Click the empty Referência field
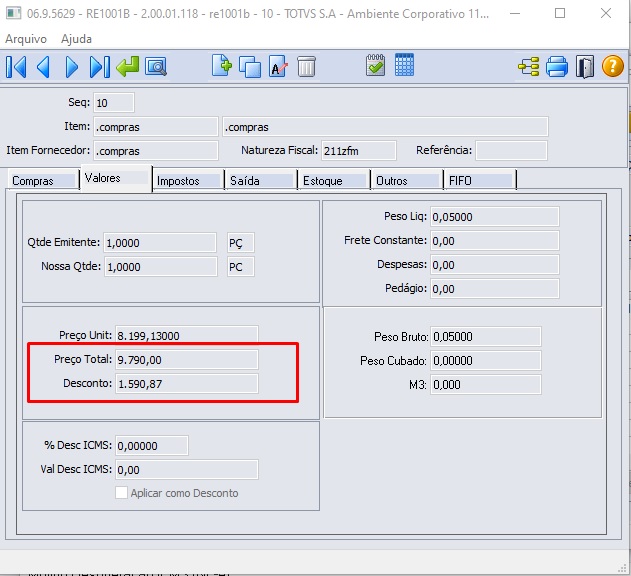Screen dimensions: 631x576 [511, 151]
